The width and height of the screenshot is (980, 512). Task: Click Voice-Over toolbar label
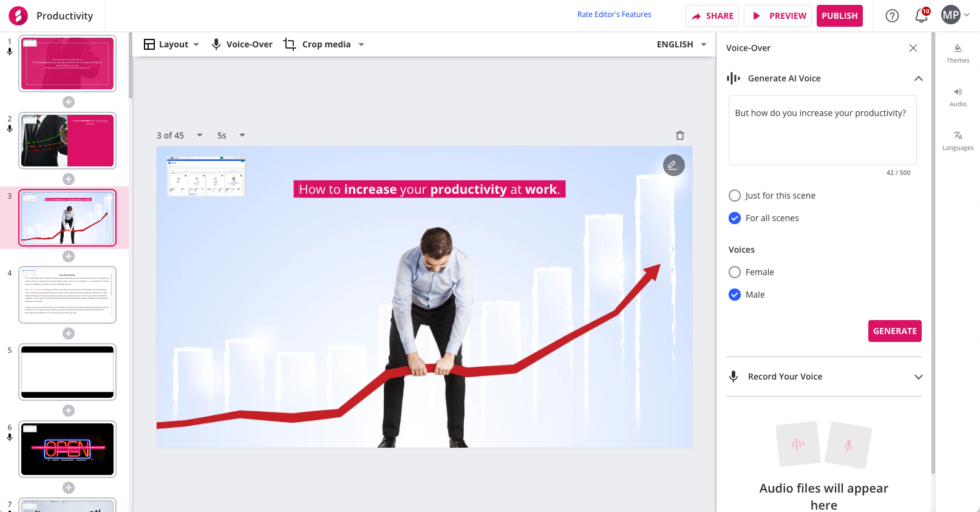[250, 44]
